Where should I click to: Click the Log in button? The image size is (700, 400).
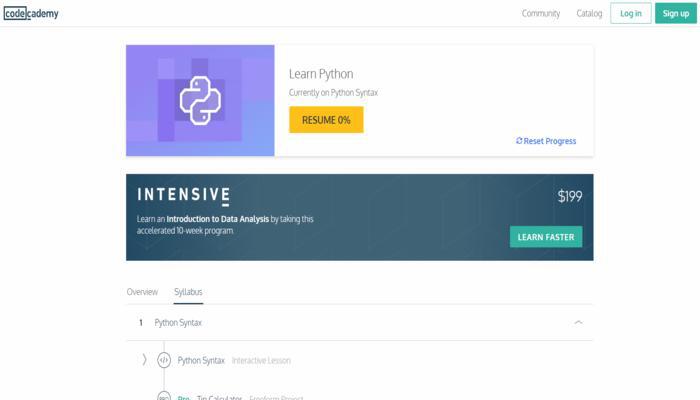(x=630, y=13)
